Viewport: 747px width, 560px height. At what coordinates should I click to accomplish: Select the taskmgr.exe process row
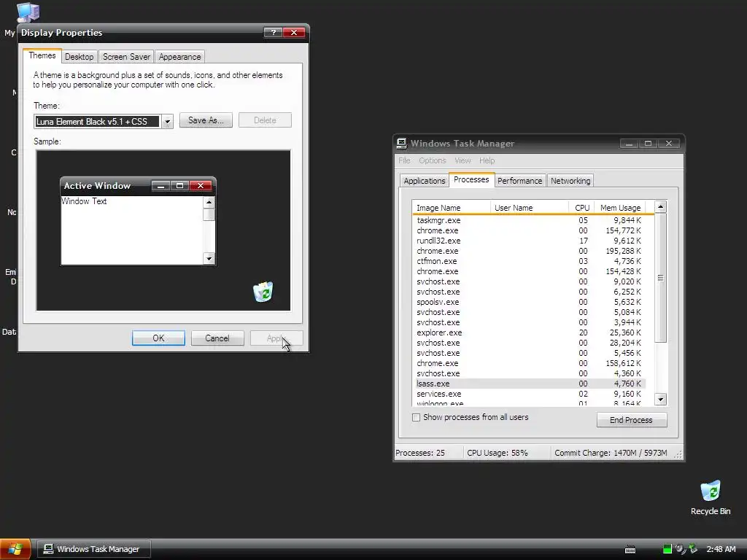click(x=529, y=220)
